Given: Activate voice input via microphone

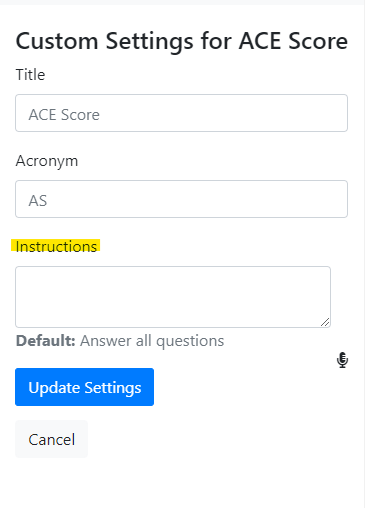Looking at the screenshot, I should (342, 360).
